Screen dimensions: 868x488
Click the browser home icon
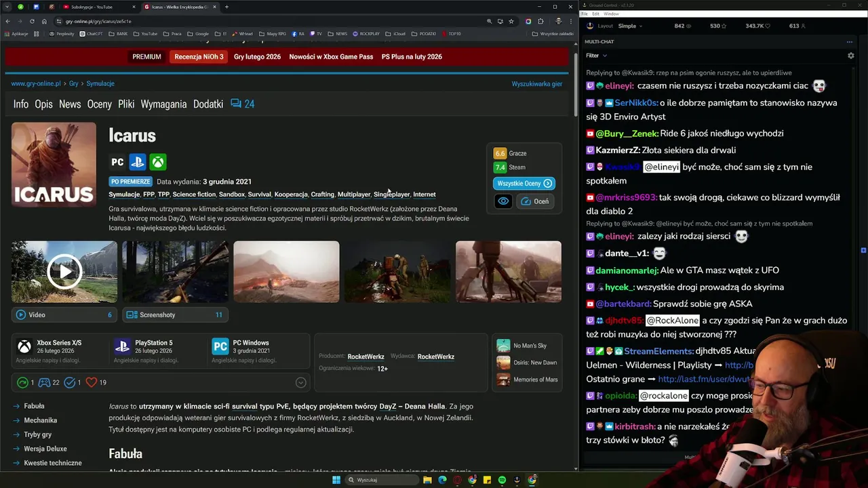click(44, 21)
